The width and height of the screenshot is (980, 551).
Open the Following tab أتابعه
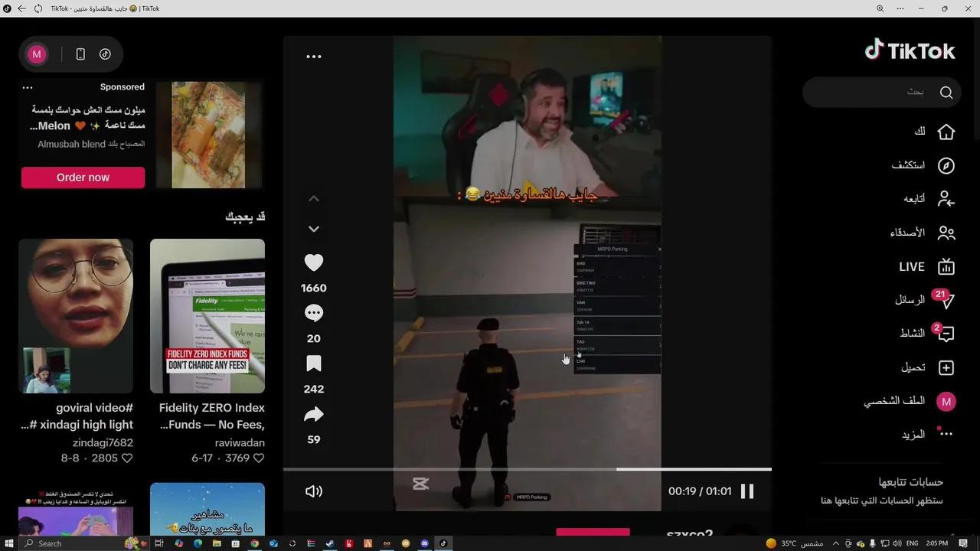pos(929,199)
